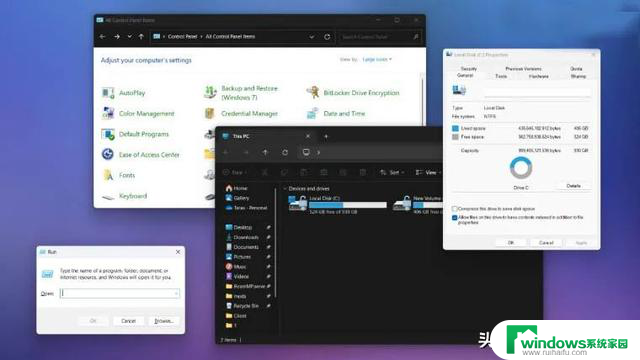This screenshot has width=640, height=360.
Task: Toggle compress this drive checkbox
Action: pyautogui.click(x=454, y=209)
